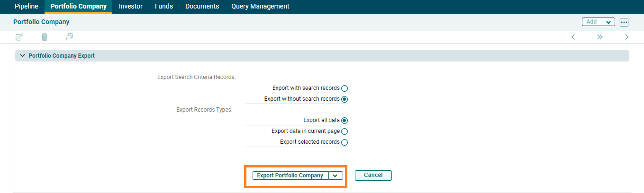Collapse the Portfolio Company Export section
Viewport: 644px width, 193px height.
click(22, 56)
